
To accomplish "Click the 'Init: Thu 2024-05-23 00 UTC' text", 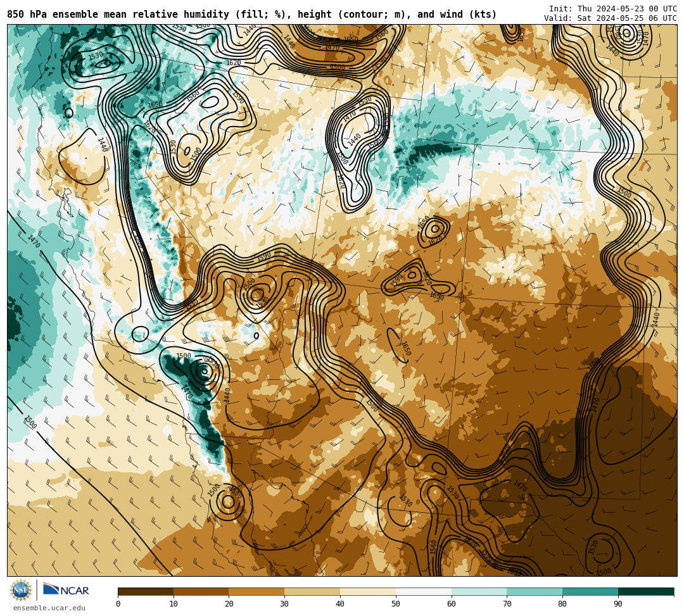I will [613, 9].
